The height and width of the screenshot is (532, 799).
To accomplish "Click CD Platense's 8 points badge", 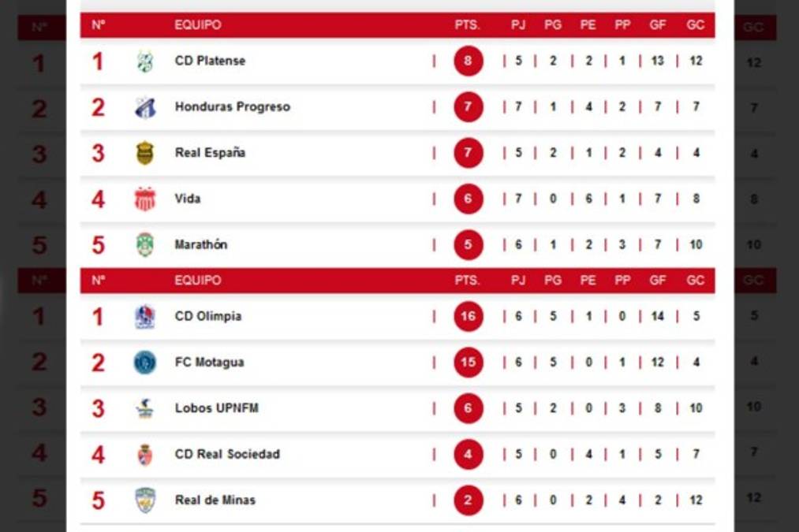I will (468, 61).
